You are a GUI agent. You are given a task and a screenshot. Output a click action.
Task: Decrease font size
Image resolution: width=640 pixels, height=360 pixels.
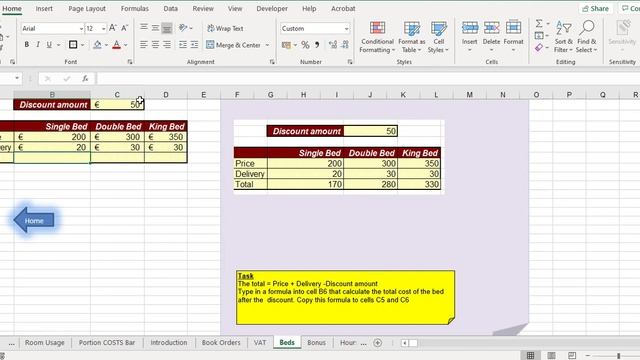coord(124,28)
